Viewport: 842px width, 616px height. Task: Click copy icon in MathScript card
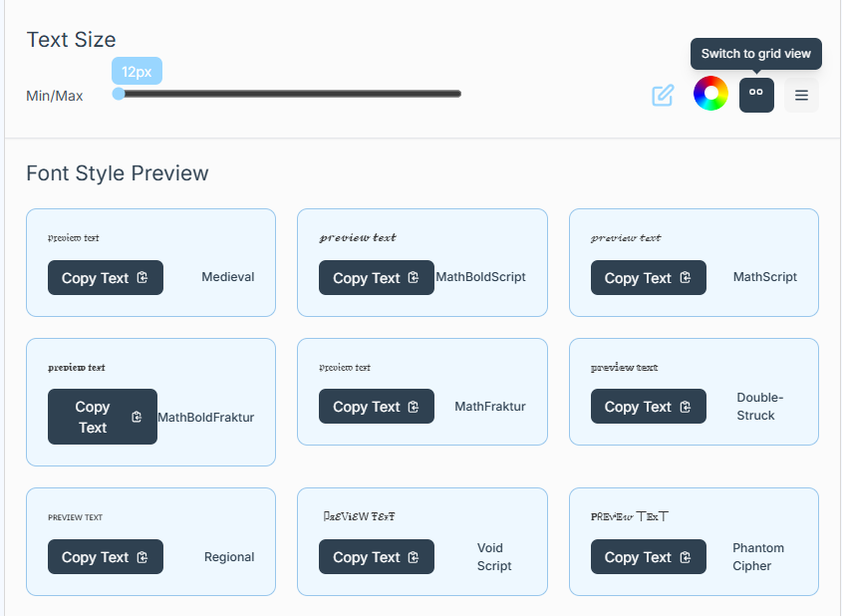(686, 278)
